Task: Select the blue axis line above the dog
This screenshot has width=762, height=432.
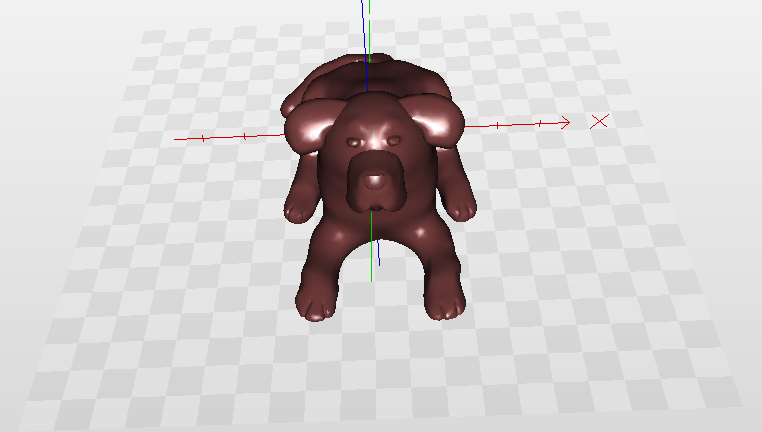Action: pos(366,28)
